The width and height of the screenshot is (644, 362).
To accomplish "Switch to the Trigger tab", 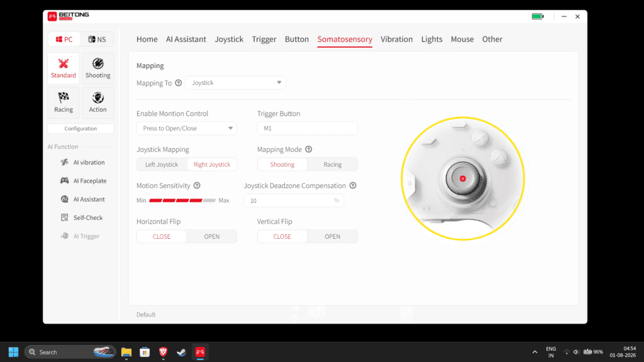I will tap(264, 40).
